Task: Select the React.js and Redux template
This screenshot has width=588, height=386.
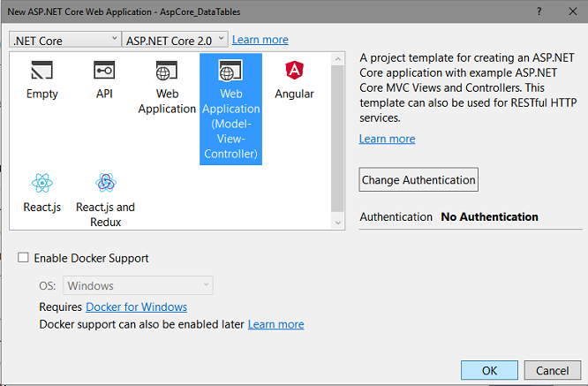Action: tap(105, 184)
